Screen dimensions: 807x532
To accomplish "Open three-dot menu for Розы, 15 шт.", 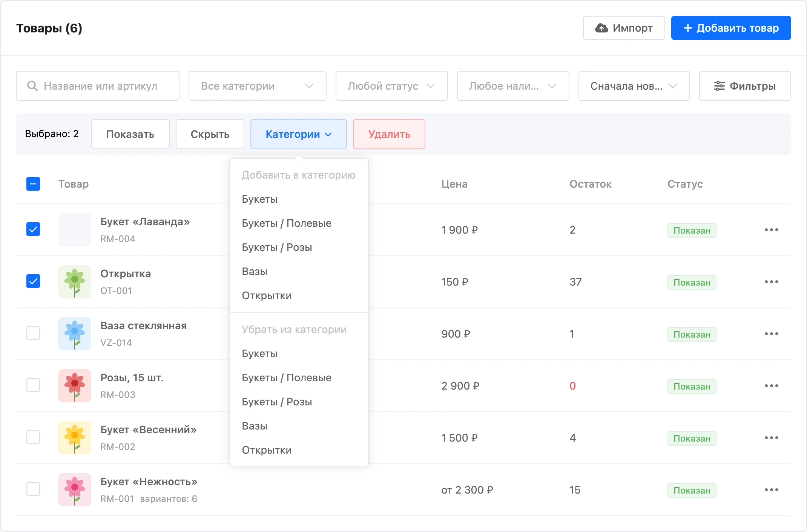I will click(x=771, y=386).
